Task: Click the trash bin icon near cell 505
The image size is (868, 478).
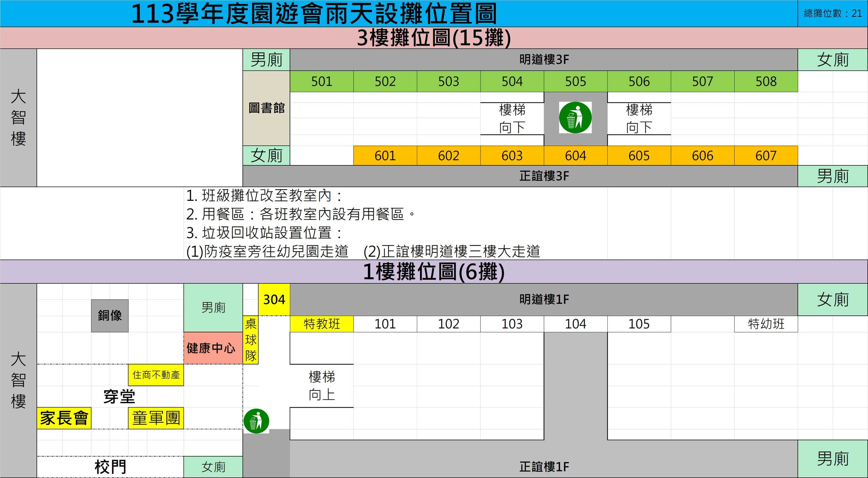Action: (x=575, y=118)
